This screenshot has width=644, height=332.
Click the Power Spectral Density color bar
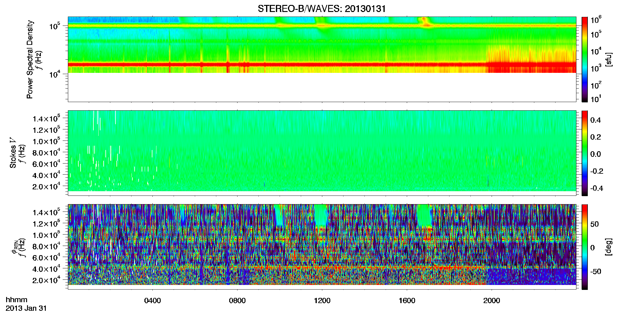584,59
